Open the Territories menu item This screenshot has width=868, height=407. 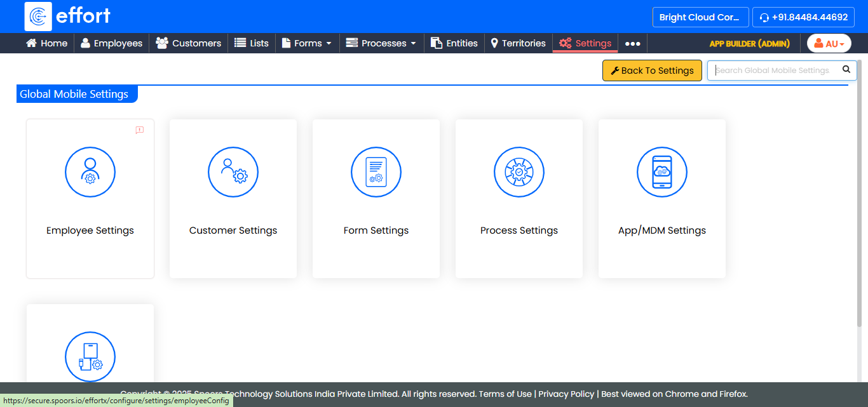pyautogui.click(x=517, y=43)
